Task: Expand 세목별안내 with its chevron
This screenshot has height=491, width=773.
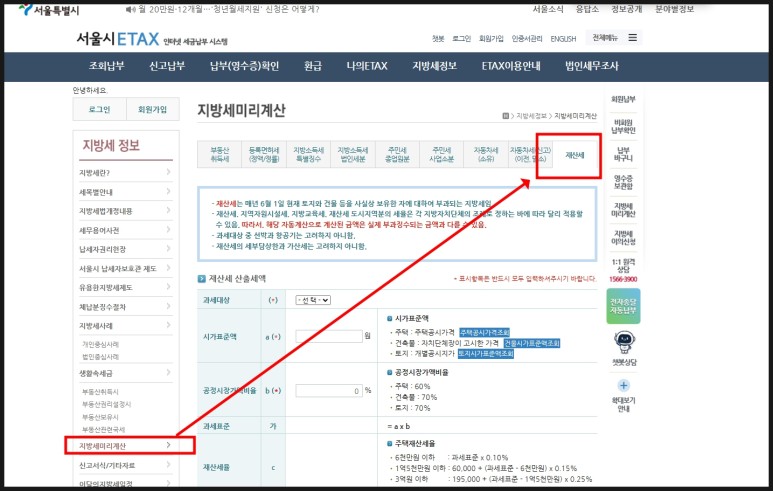Action: pos(169,191)
